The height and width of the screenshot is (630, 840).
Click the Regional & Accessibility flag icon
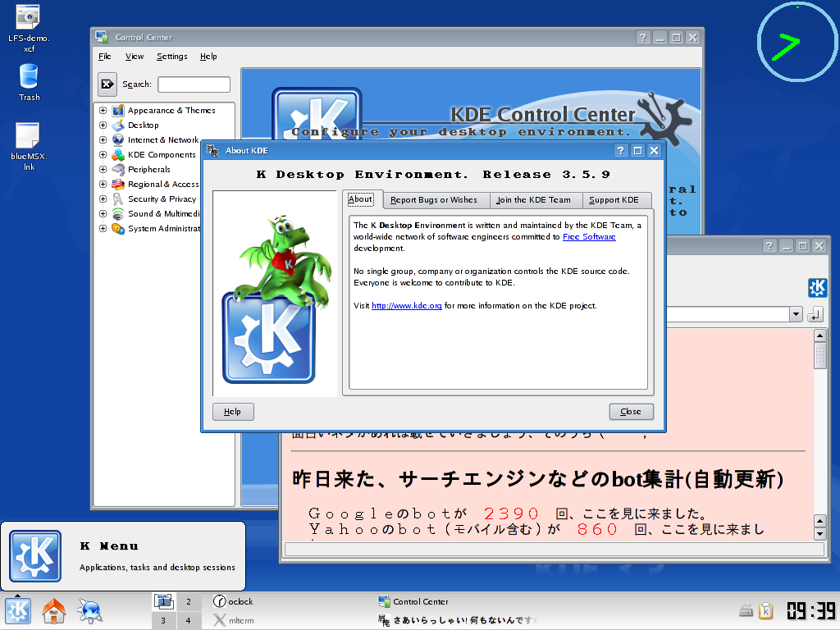(x=118, y=185)
